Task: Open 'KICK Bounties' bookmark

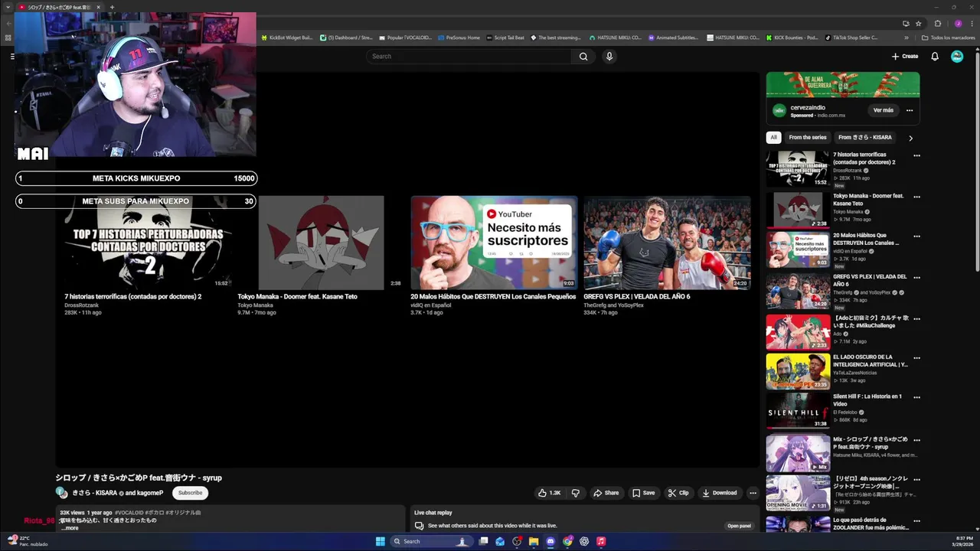Action: 792,37
